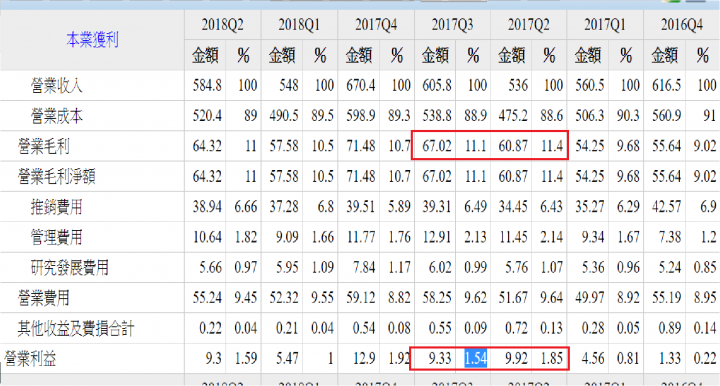720x386 pixels.
Task: Select 營業成本 value 598.9 for 2017Q4
Action: click(360, 116)
